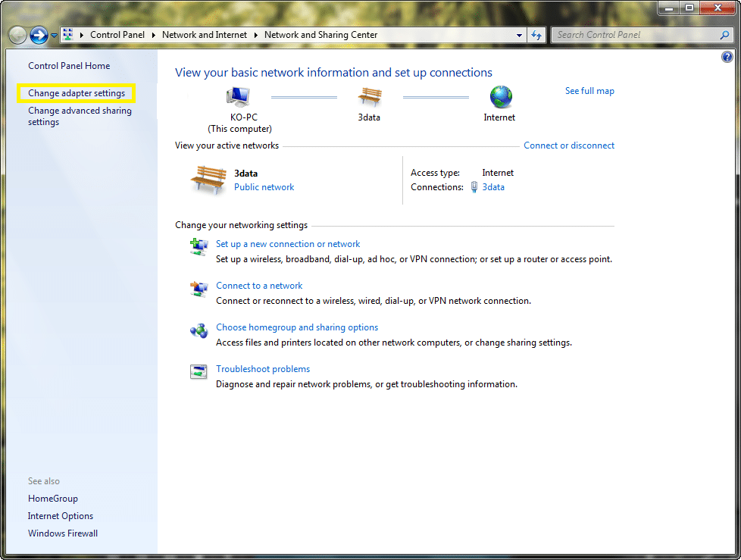Expand the arrow after Network and Internet breadcrumb
Viewport: 741px width, 560px height.
click(x=257, y=35)
